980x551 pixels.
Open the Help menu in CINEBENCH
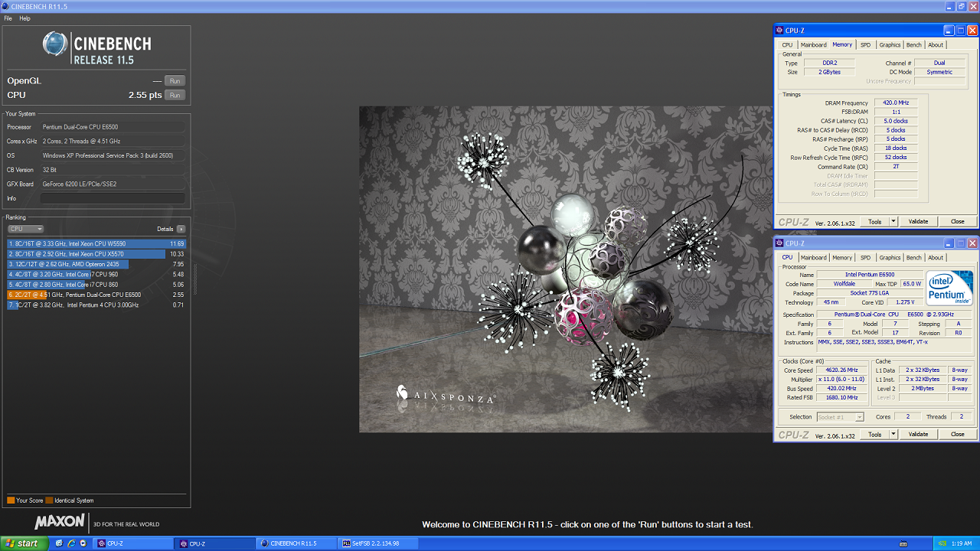coord(25,18)
